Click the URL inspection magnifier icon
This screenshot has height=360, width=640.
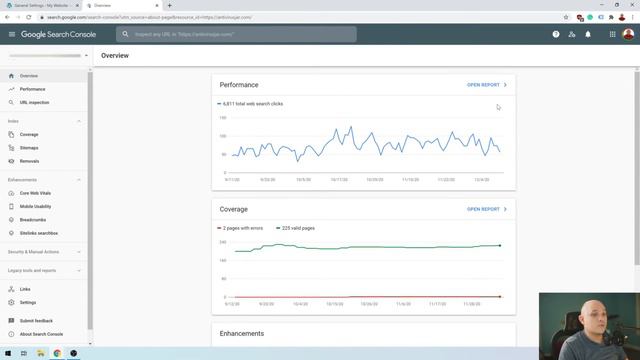click(11, 102)
